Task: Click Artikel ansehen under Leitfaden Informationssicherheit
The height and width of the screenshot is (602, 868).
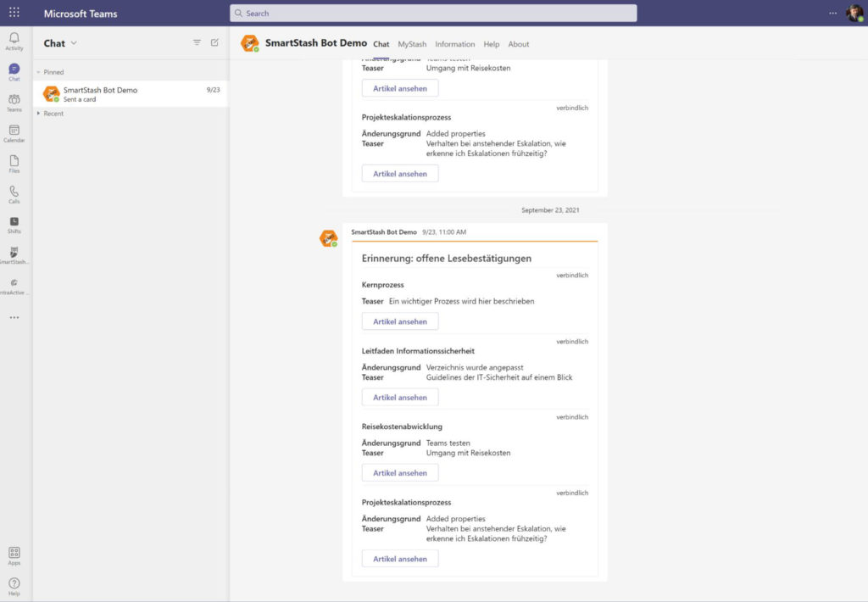Action: [x=400, y=397]
